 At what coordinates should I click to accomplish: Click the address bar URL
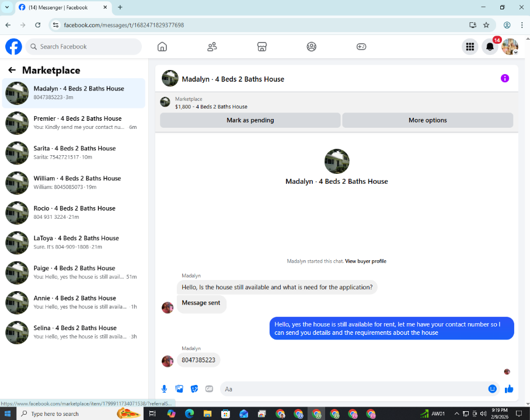tap(124, 25)
